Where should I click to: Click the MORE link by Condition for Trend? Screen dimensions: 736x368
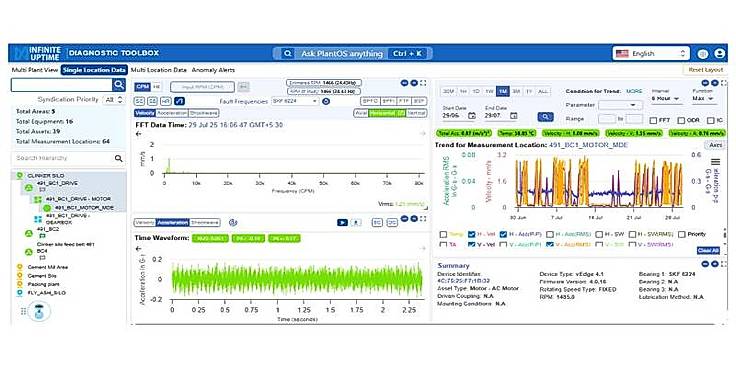(634, 91)
